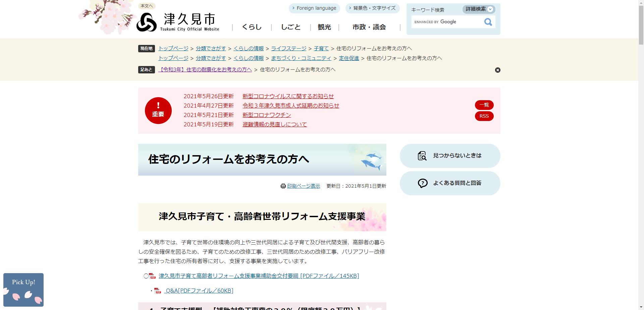Open the PDF icon for リフォーム支援事業補助金交付要綱
This screenshot has width=644, height=310.
[x=152, y=276]
